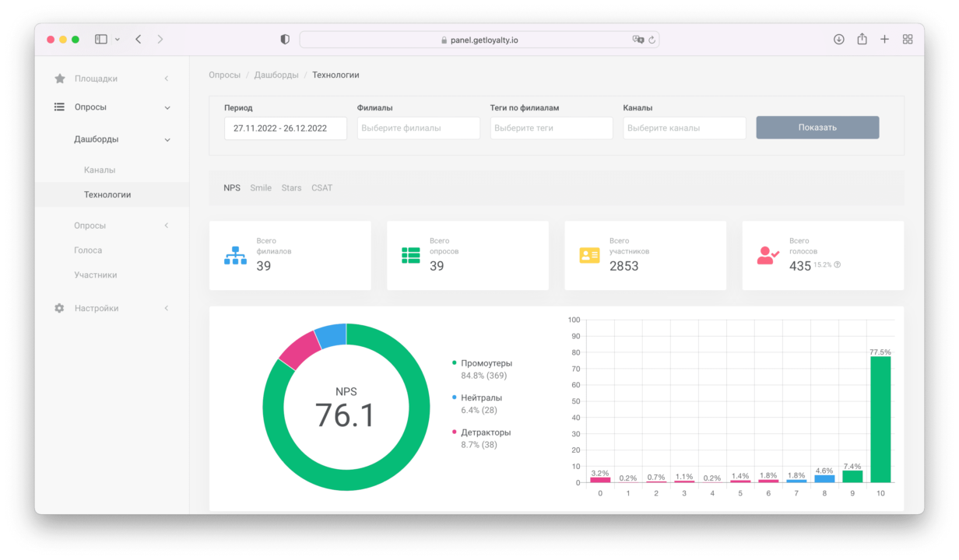Click the Share icon in Safari toolbar

(862, 40)
